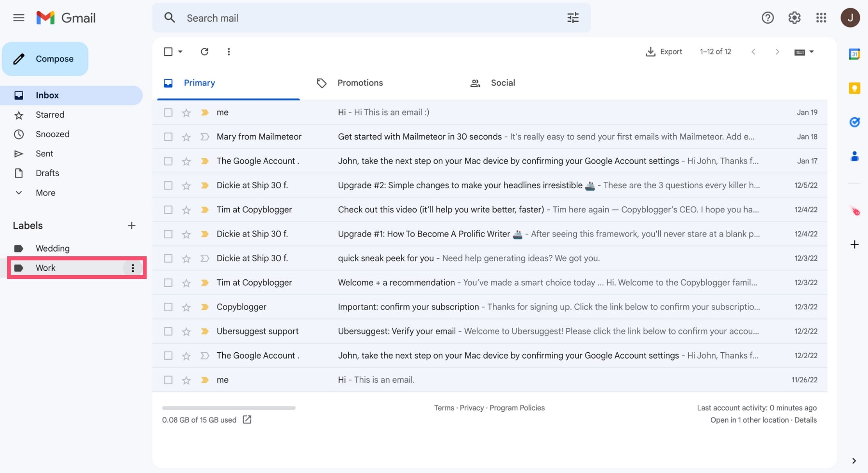Hide the side panel chevron
Viewport: 868px width, 473px height.
pyautogui.click(x=854, y=461)
